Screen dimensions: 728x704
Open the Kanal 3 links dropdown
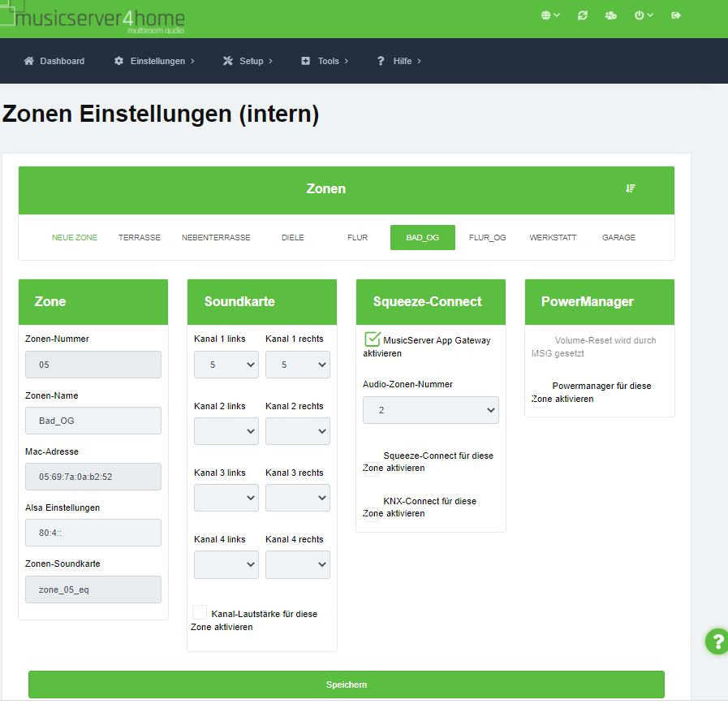pyautogui.click(x=226, y=498)
